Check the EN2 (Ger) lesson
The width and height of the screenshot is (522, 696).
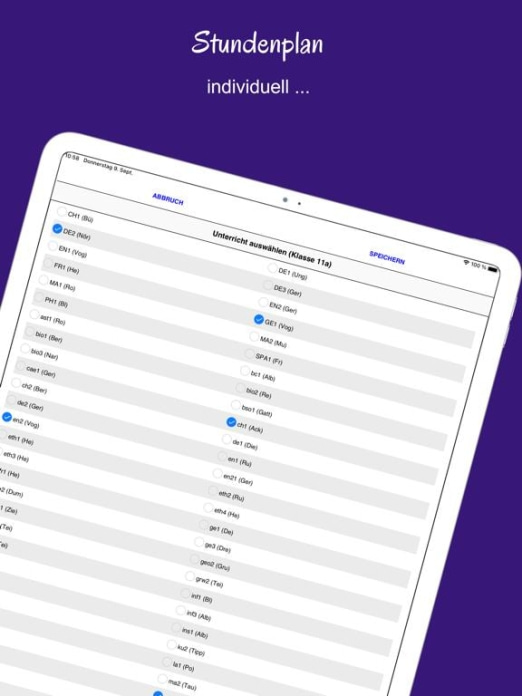tap(263, 302)
